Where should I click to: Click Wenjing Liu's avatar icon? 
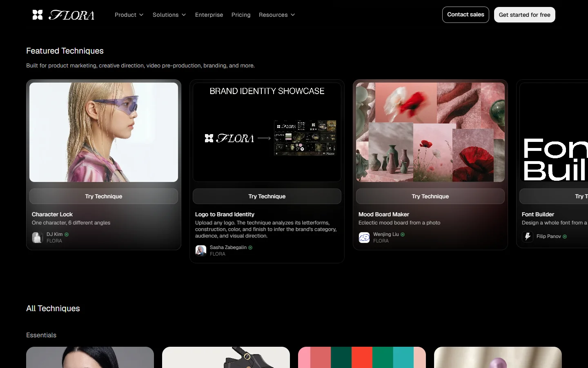click(x=364, y=238)
